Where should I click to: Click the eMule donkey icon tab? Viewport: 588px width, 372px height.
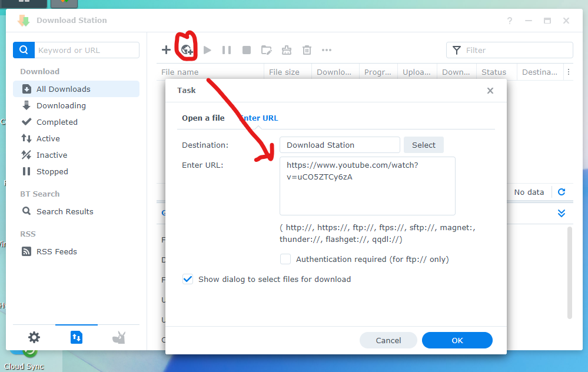119,337
